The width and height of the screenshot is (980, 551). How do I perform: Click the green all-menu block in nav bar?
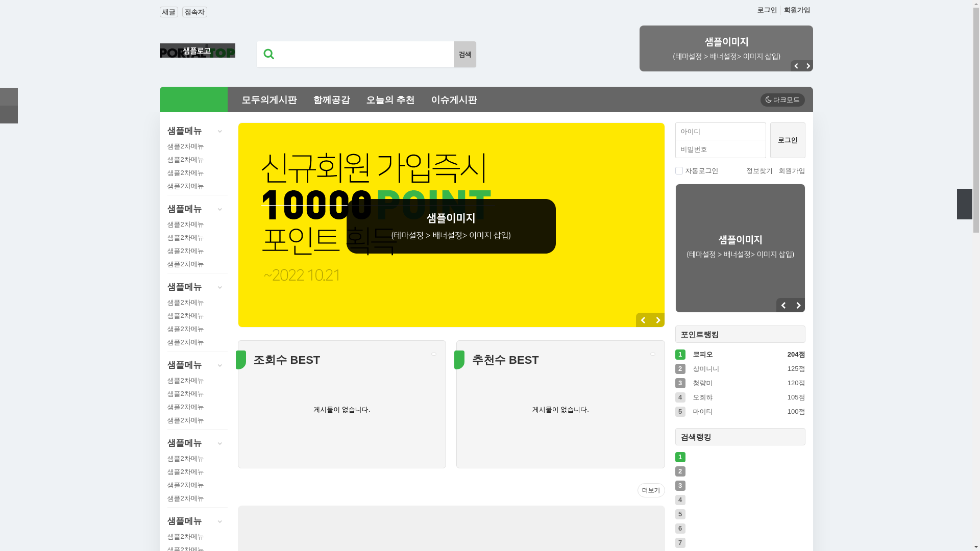point(193,99)
